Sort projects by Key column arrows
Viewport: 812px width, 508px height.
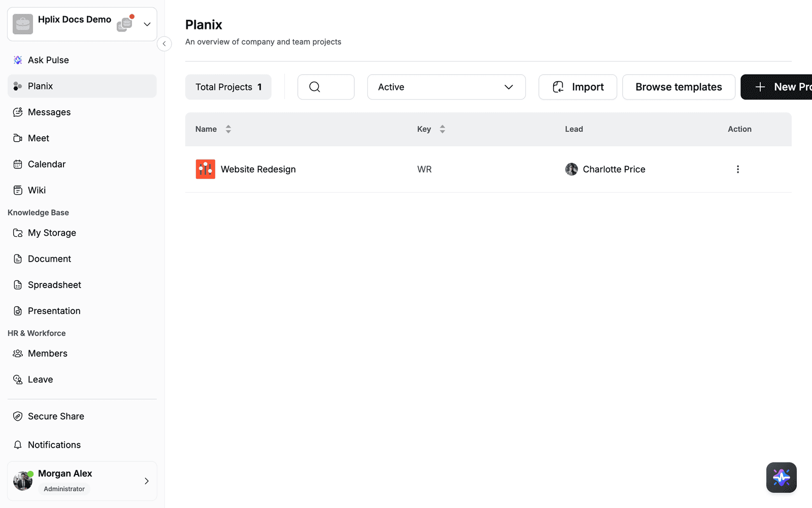(443, 129)
